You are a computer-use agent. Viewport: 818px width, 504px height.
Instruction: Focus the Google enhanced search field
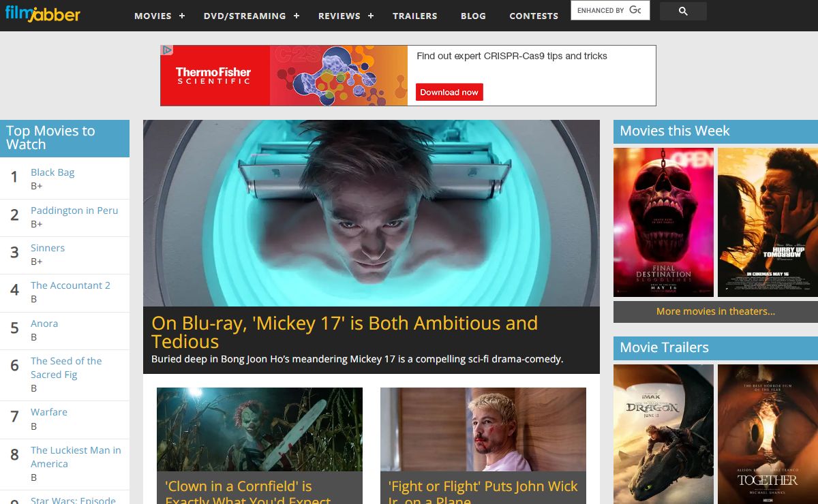point(610,10)
